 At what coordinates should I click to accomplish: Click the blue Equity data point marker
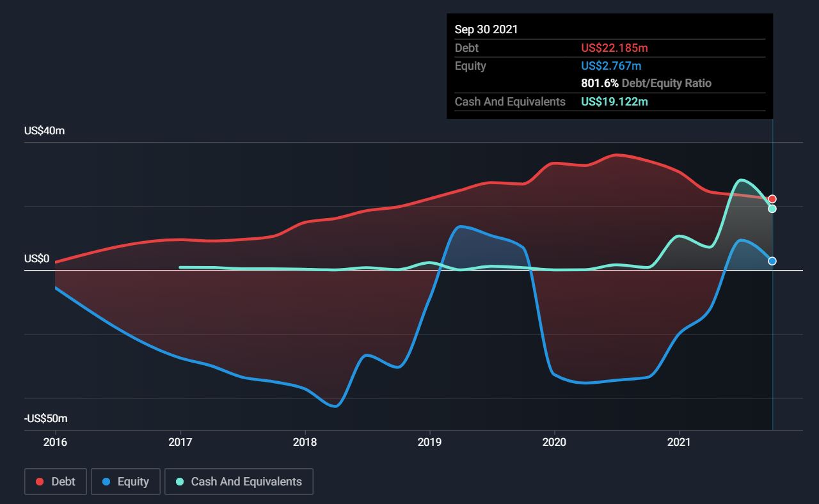(x=772, y=261)
